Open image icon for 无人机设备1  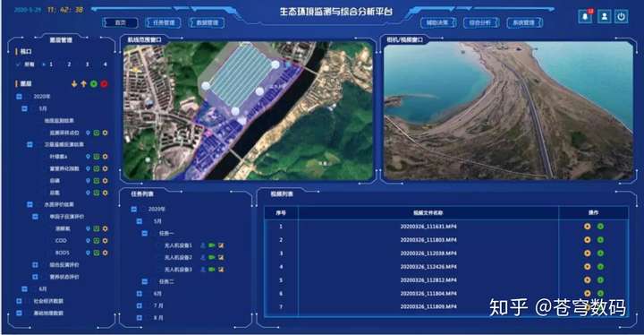221,245
